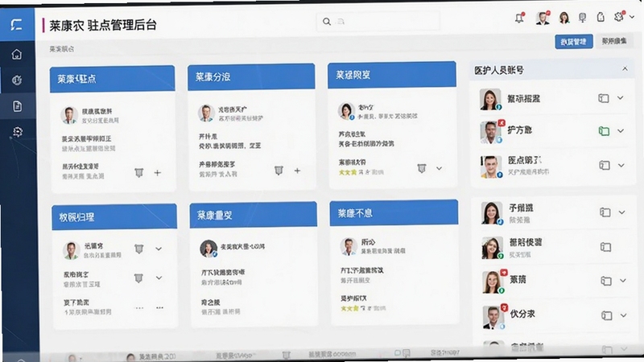Expand the 予俯班 row chevron
The height and width of the screenshot is (362, 644).
click(622, 212)
